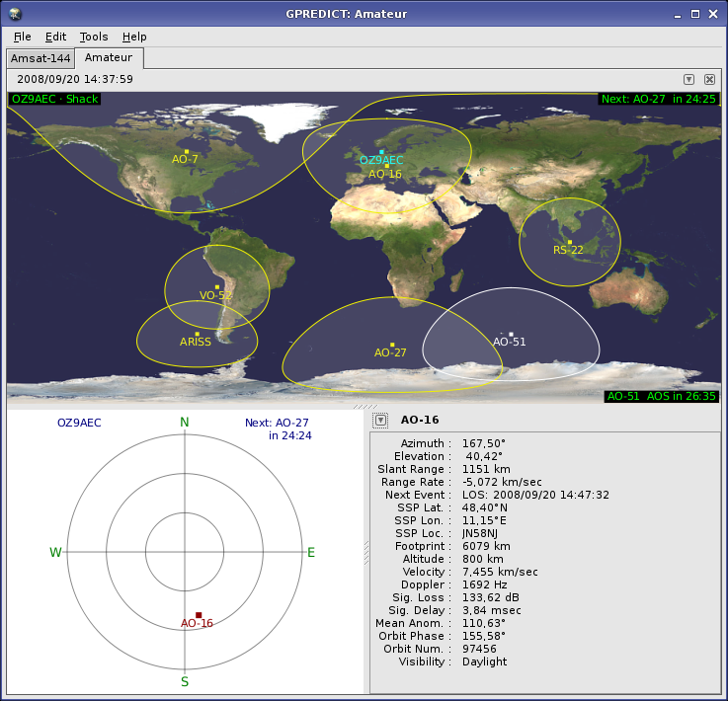Select the AO-7 satellite marker on map

pyautogui.click(x=187, y=152)
